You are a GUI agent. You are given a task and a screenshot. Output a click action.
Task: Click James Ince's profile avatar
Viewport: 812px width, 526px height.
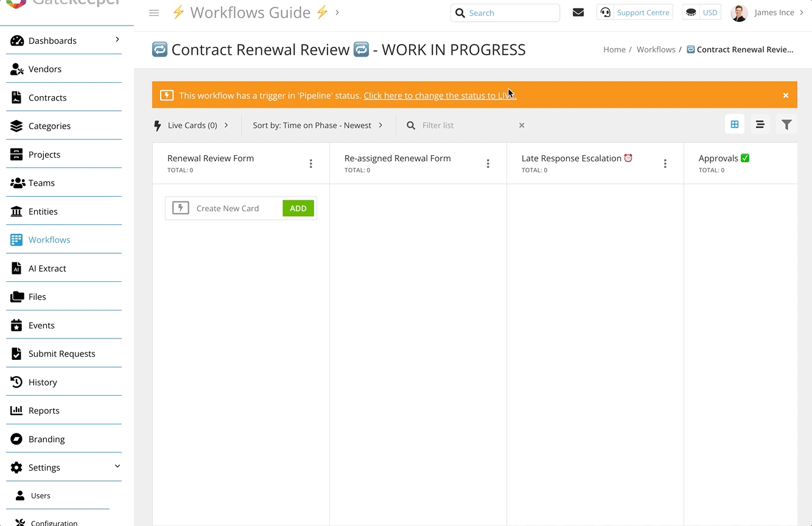[739, 13]
